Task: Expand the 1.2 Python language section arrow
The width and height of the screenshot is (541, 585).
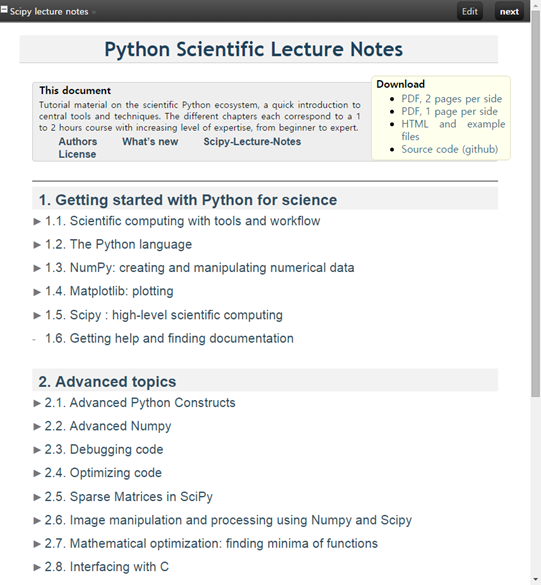Action: [37, 245]
